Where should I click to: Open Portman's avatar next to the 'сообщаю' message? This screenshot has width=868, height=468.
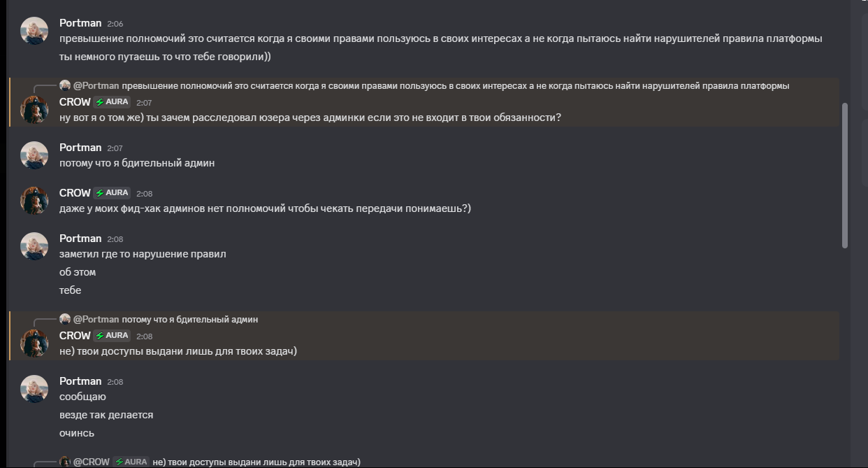click(x=34, y=389)
